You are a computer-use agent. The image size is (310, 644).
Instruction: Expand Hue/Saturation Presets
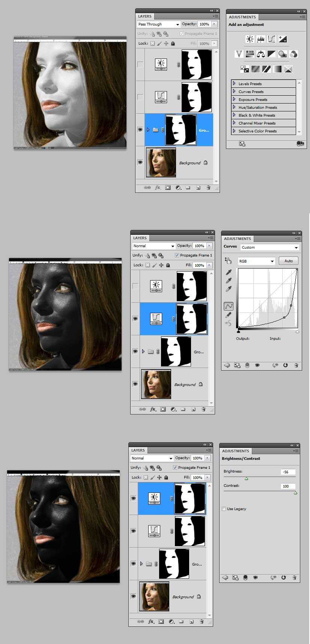click(234, 107)
